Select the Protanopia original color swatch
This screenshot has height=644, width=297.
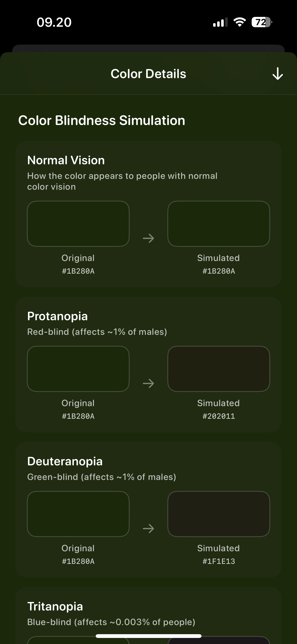click(x=78, y=369)
